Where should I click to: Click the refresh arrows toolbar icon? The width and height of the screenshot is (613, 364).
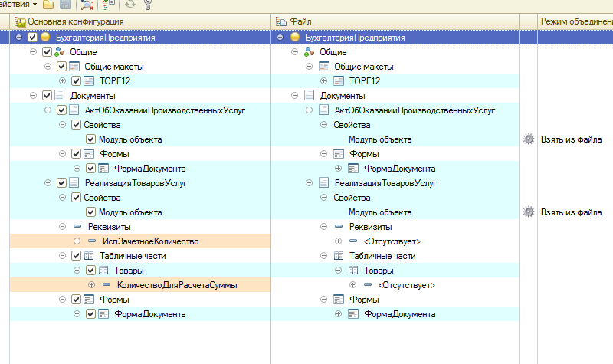(130, 5)
